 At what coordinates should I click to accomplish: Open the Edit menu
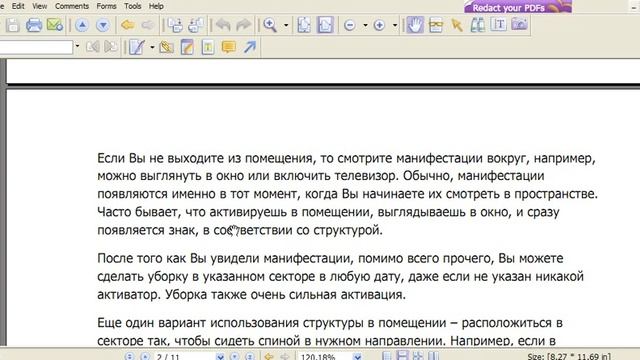[x=18, y=6]
